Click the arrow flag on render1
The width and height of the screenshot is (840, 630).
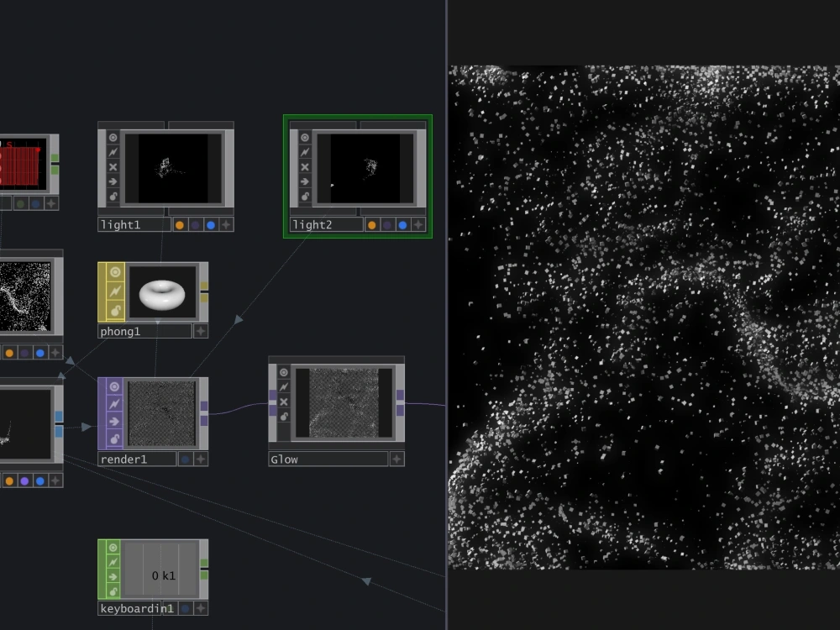click(x=114, y=421)
